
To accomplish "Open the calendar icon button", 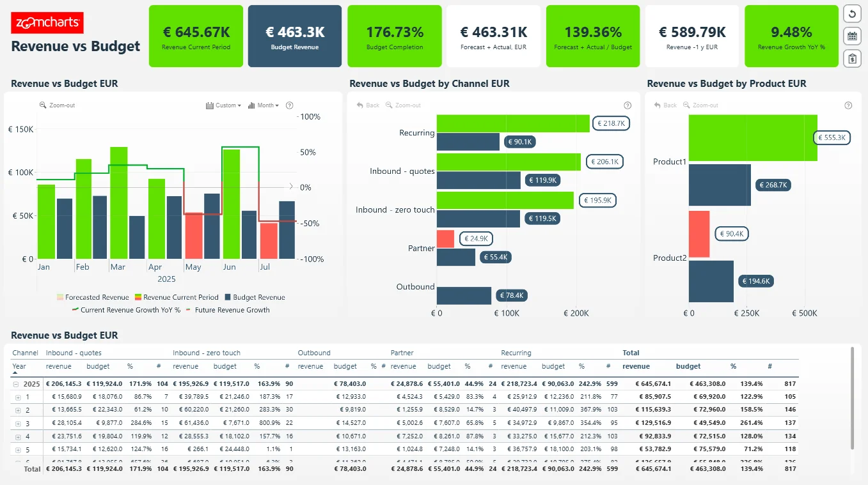I will [x=852, y=36].
